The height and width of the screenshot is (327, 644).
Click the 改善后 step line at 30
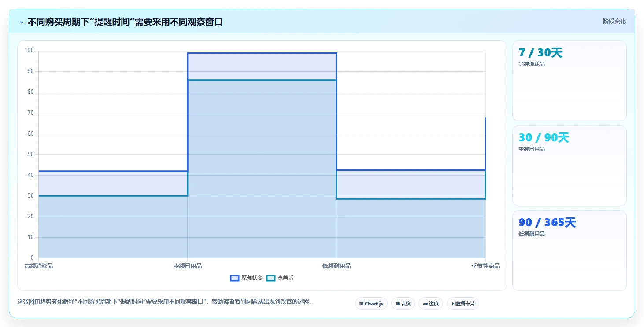pos(113,196)
